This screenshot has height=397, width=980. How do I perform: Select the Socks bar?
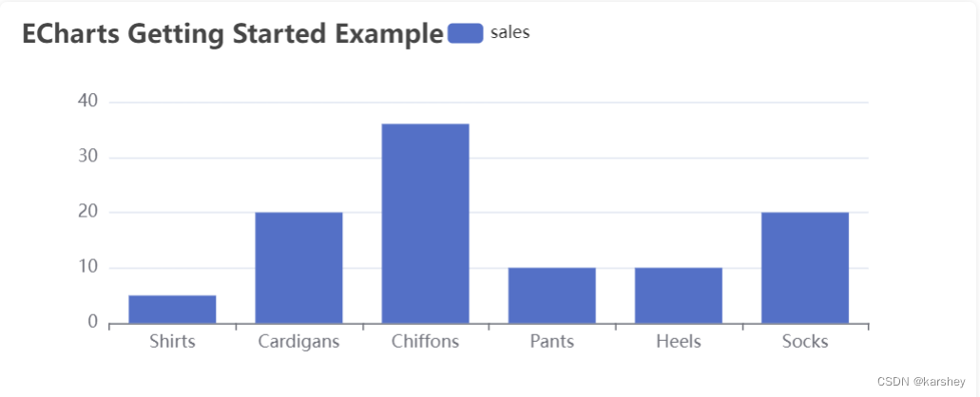pos(804,267)
